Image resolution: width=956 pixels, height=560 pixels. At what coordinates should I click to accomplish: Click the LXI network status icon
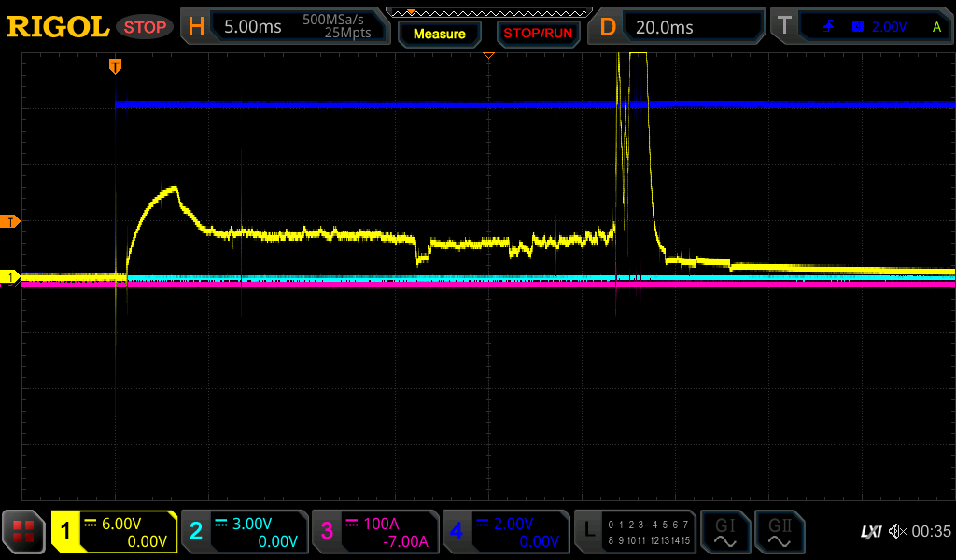870,532
